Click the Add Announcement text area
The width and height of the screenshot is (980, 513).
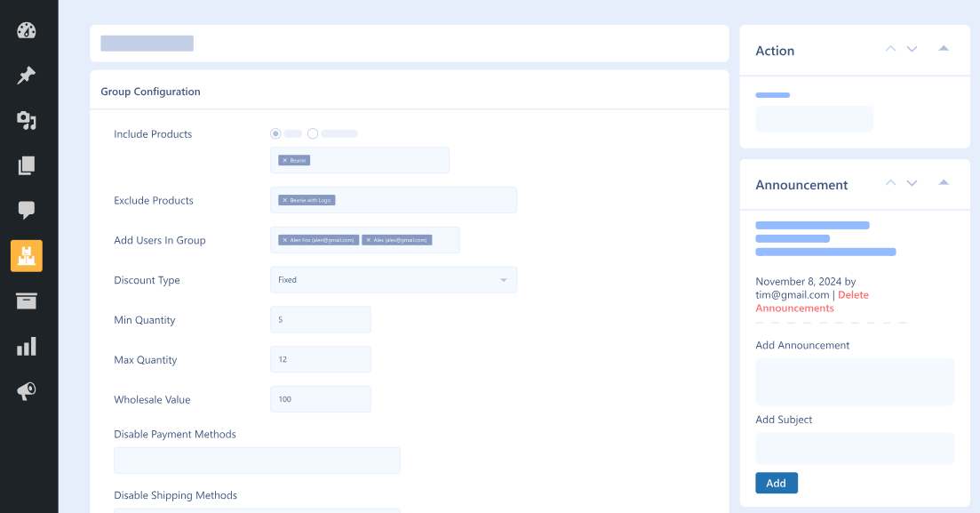pyautogui.click(x=855, y=382)
